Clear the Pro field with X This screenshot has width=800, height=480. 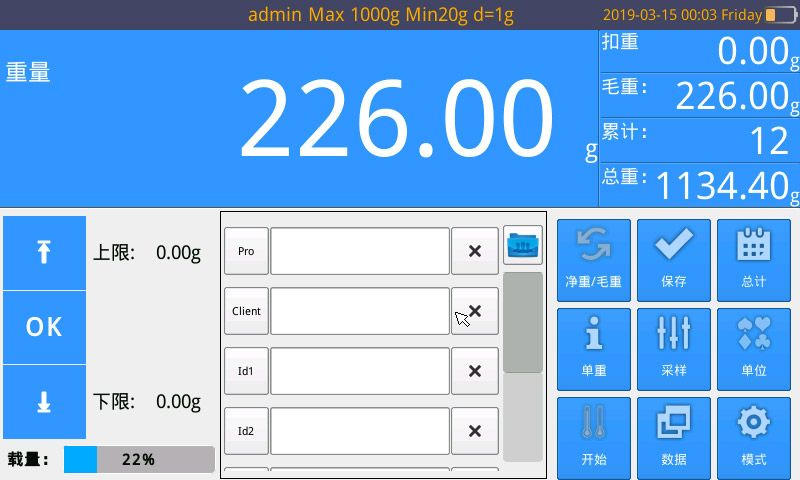pyautogui.click(x=475, y=251)
